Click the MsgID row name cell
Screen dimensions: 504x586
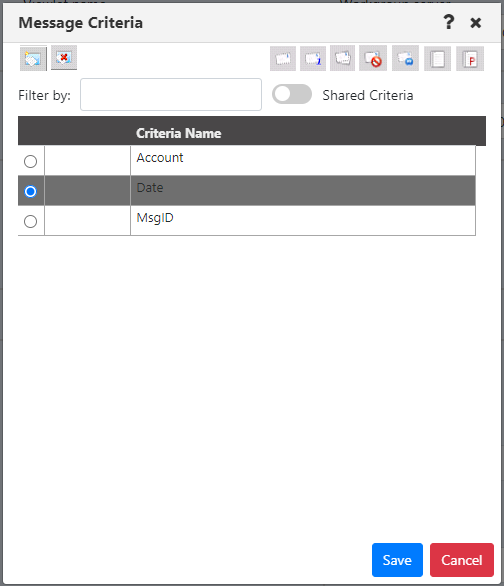click(x=303, y=220)
